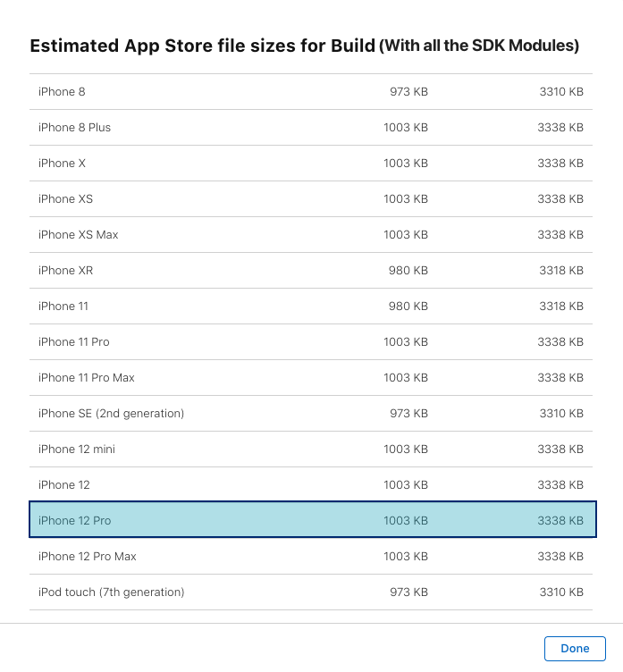
Task: Click 1003 KB in iPhone 12 mini row
Action: coord(406,449)
